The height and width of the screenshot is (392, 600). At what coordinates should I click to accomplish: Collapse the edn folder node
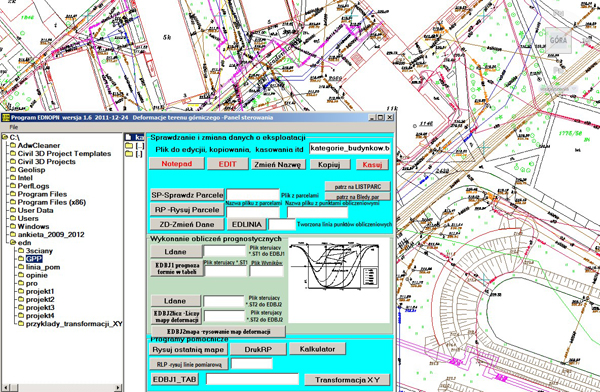pos(13,243)
